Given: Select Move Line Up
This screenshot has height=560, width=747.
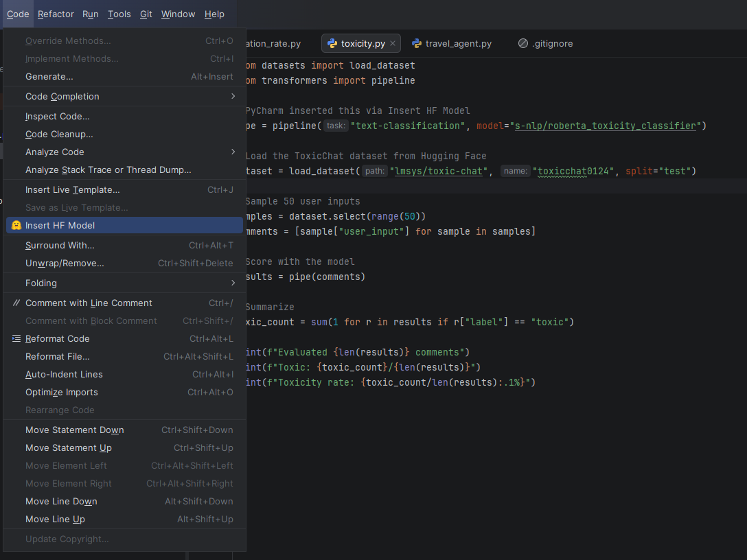Looking at the screenshot, I should click(x=125, y=520).
